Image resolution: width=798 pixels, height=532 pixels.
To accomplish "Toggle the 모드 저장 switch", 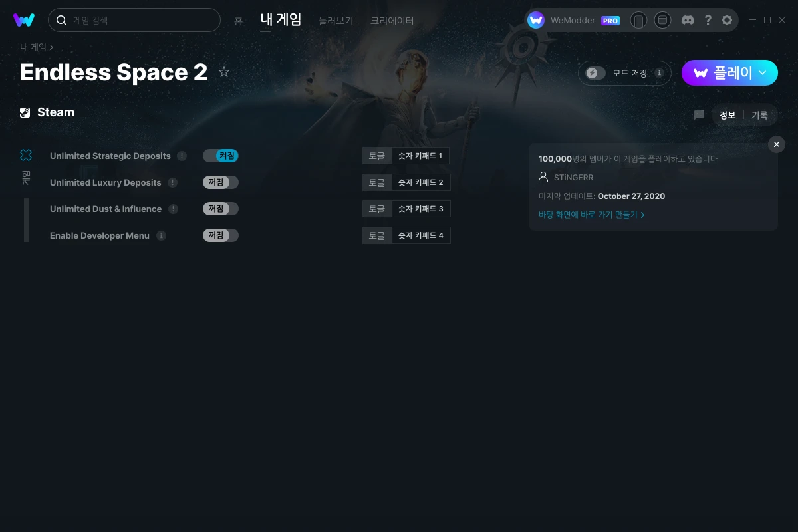I will pyautogui.click(x=596, y=73).
